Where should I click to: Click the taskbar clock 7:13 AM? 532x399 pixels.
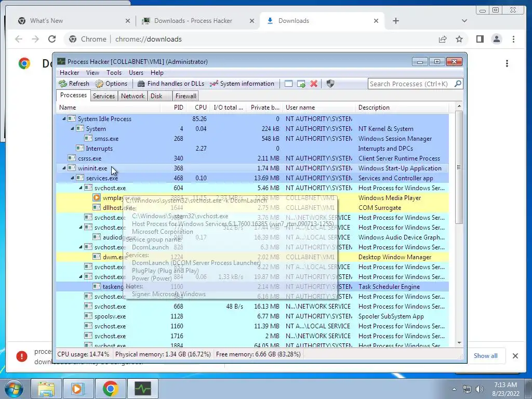(505, 385)
